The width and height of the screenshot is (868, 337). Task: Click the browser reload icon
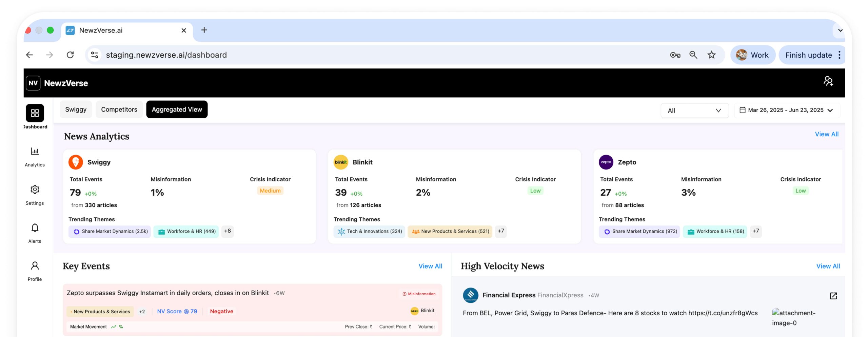click(x=70, y=55)
